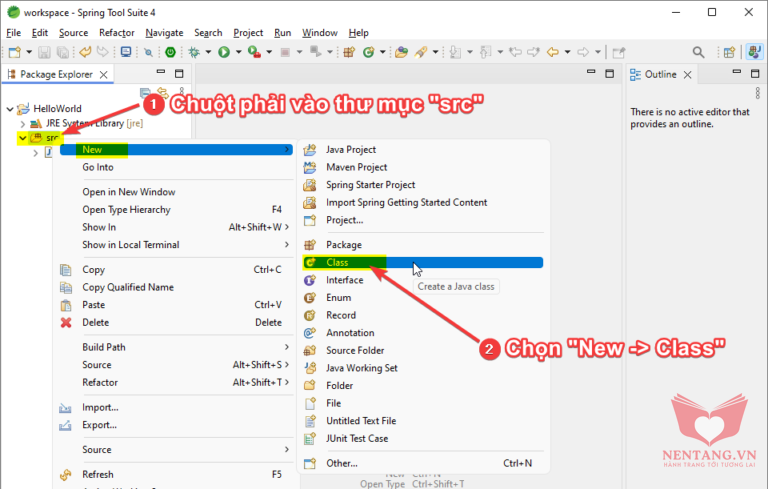
Task: Click the Refresh icon in context menu
Action: click(x=66, y=474)
